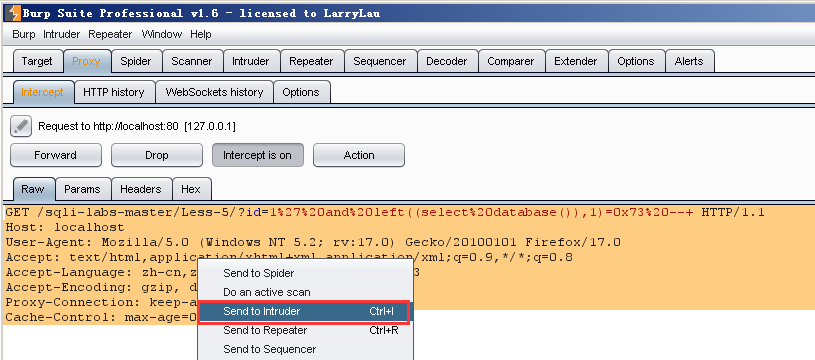Switch to the Comparer tab
Viewport: 815px width, 360px height.
[510, 61]
